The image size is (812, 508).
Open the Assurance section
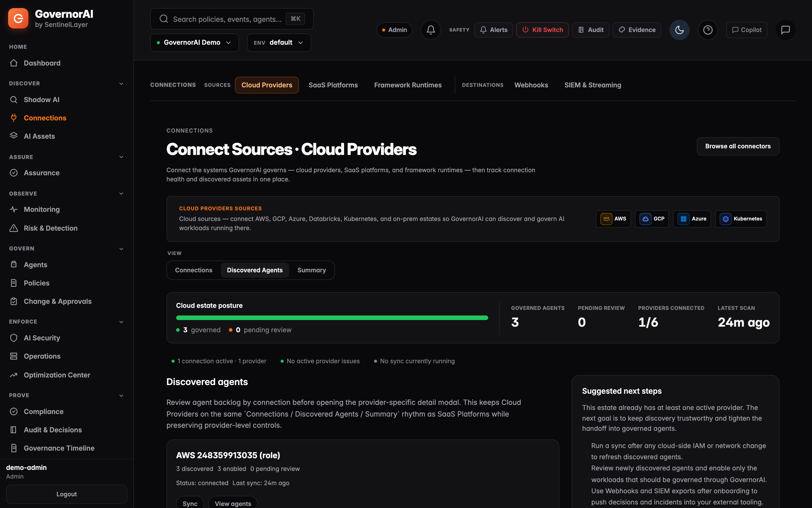42,173
